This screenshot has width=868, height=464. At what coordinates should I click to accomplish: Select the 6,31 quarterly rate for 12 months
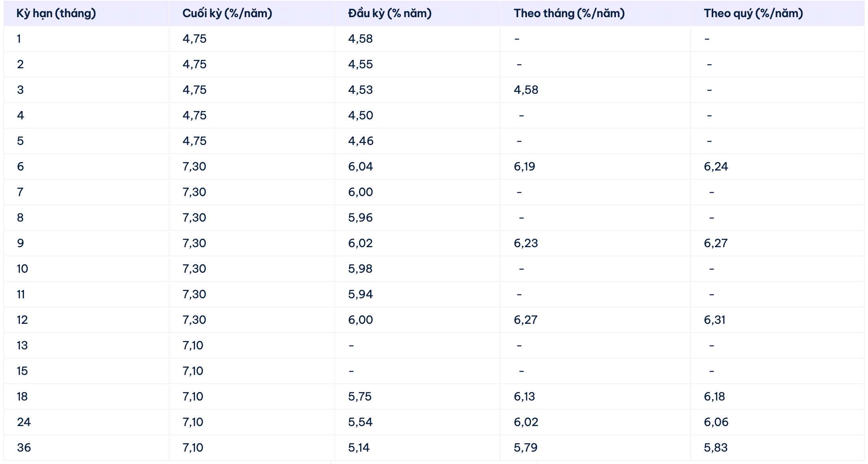pyautogui.click(x=714, y=320)
